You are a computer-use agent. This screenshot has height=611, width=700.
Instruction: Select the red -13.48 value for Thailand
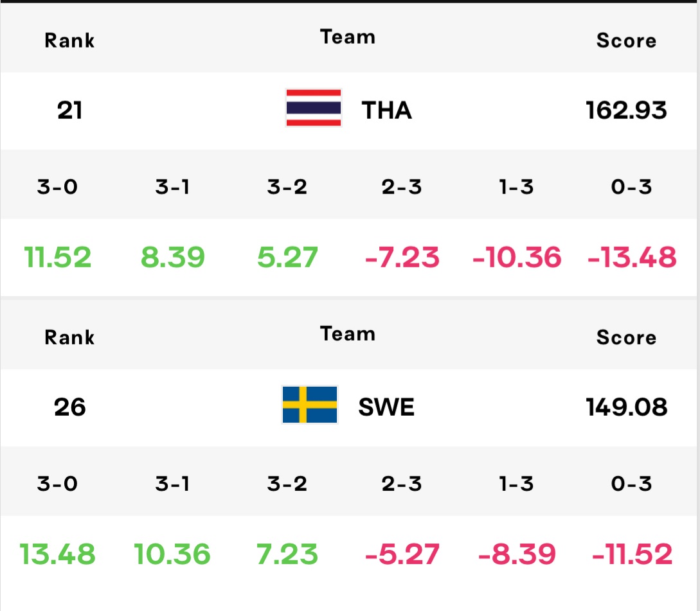click(632, 258)
